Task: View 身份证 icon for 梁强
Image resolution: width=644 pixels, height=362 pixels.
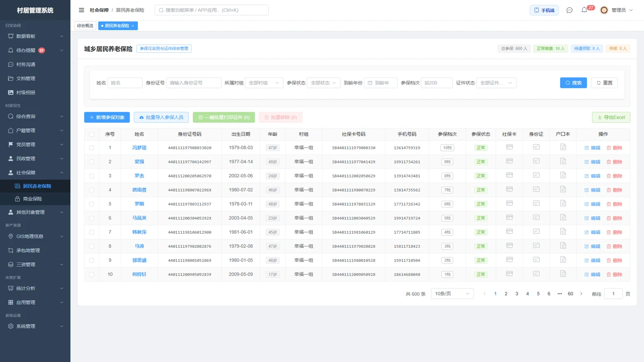Action: click(x=536, y=161)
